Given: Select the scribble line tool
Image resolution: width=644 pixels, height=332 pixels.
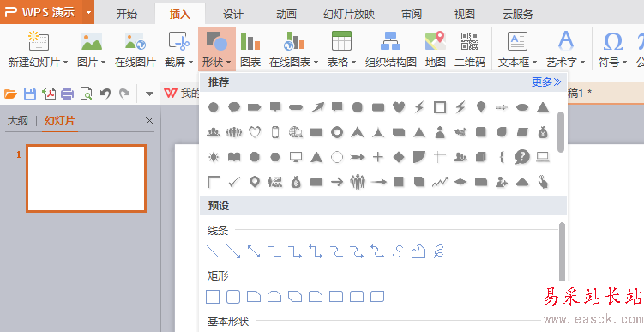Looking at the screenshot, I should click(439, 251).
